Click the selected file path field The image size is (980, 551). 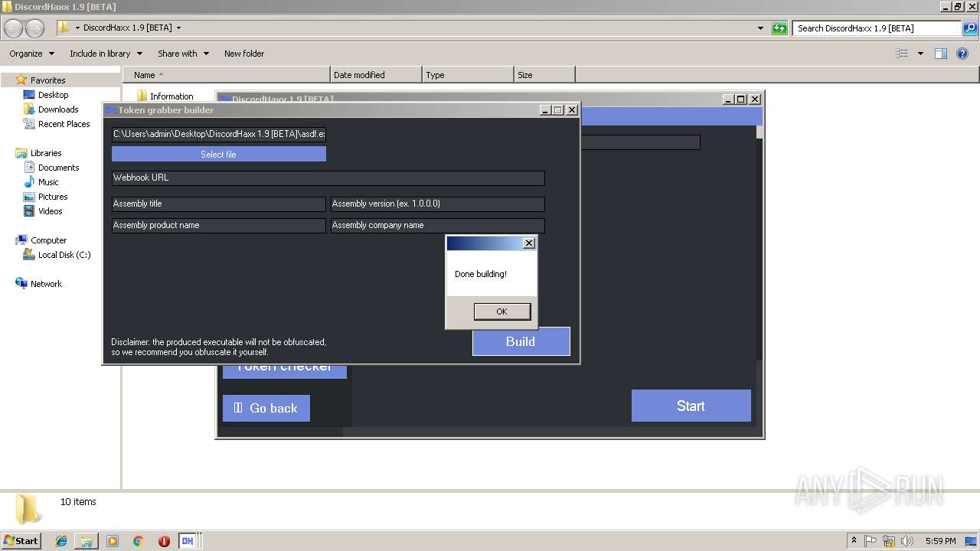pyautogui.click(x=218, y=134)
